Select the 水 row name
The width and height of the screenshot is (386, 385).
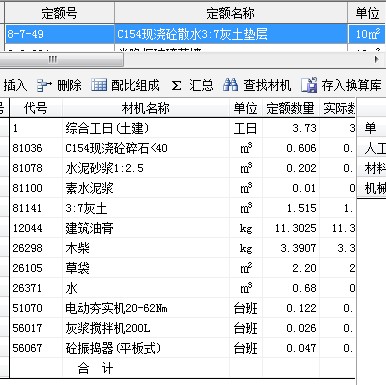[x=71, y=288]
